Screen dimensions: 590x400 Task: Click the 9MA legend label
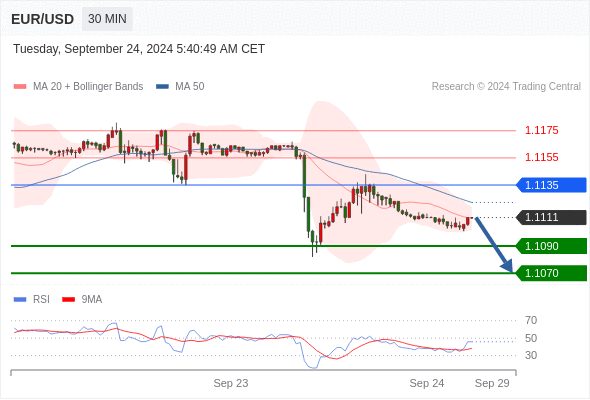(x=92, y=300)
